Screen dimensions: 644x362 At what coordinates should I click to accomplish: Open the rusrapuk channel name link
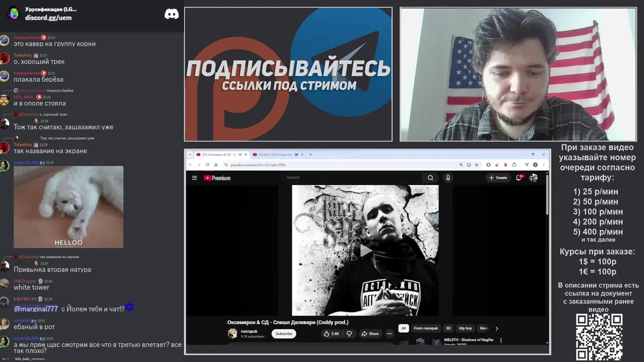249,331
